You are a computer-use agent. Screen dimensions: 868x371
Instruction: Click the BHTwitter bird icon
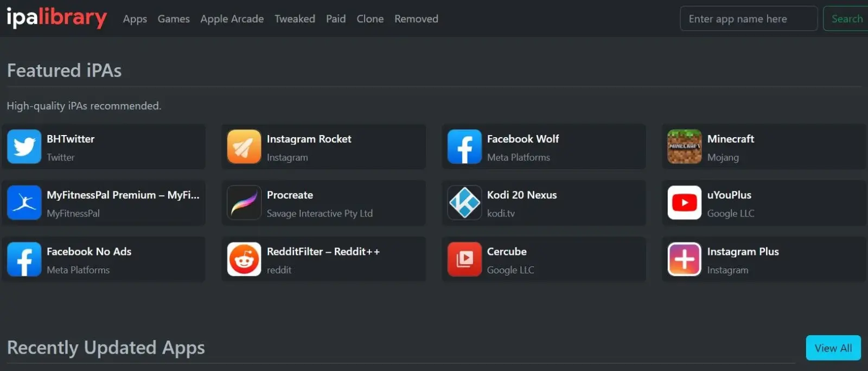click(x=24, y=146)
